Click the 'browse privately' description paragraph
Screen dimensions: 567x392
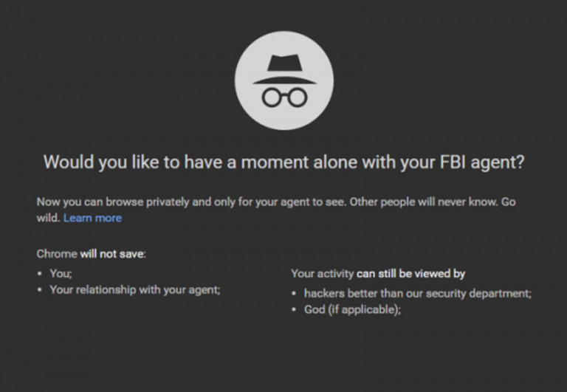276,210
